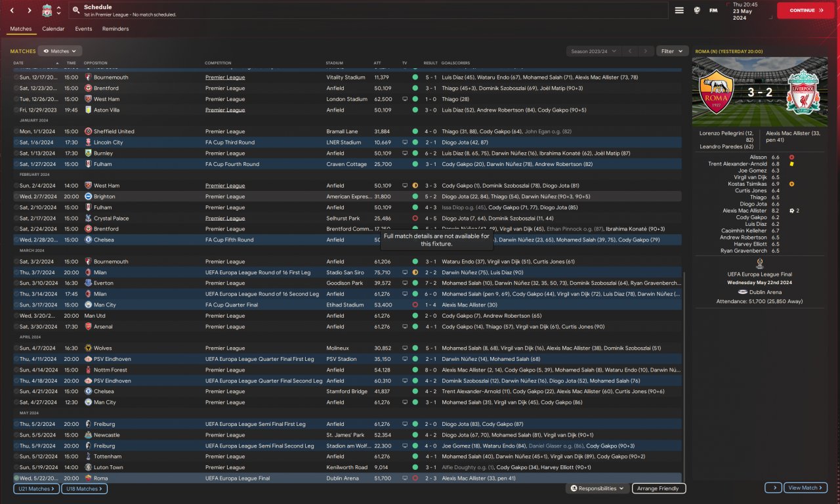
Task: Click the world globe icon in top bar
Action: [x=696, y=10]
